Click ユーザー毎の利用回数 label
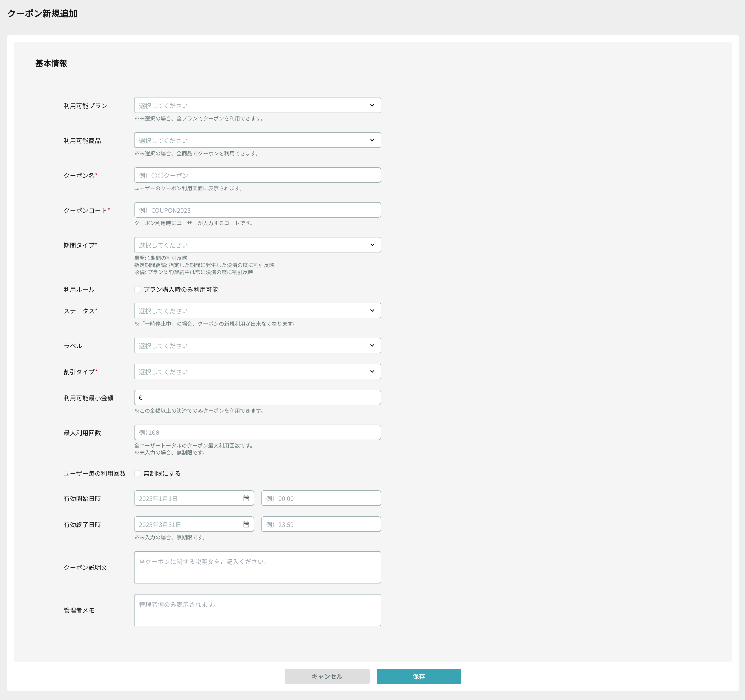 95,474
